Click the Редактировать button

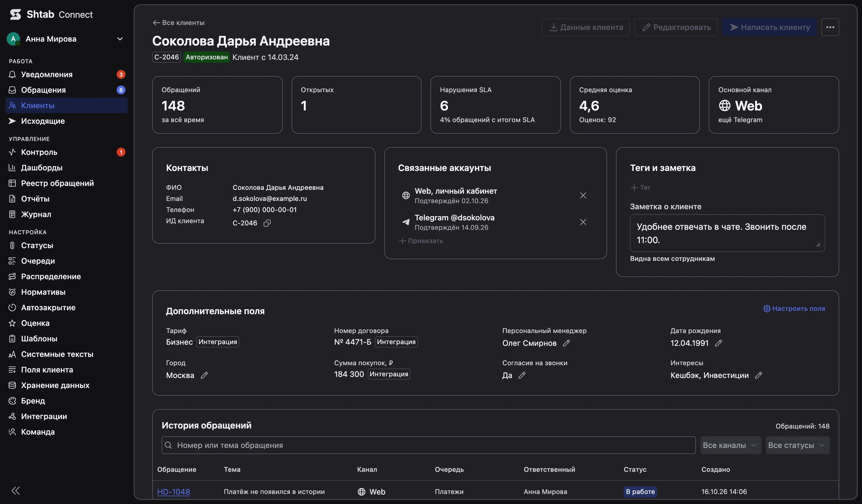click(x=676, y=27)
